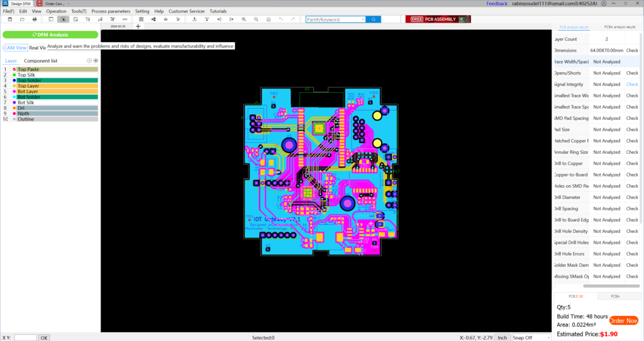Open the Inch units selector
This screenshot has width=644, height=341.
click(502, 338)
